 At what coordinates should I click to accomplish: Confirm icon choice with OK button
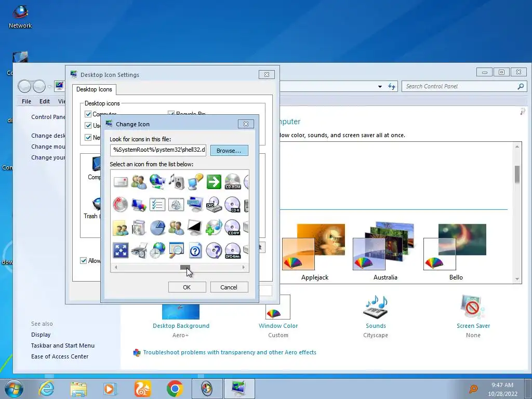point(187,287)
